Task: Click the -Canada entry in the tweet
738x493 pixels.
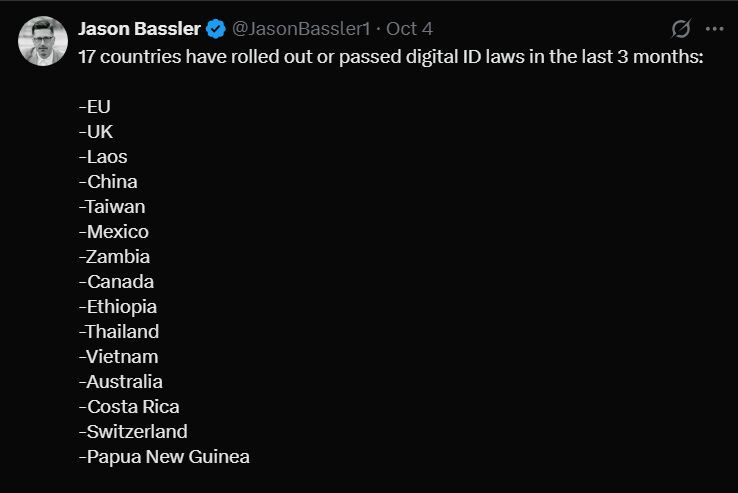Action: click(x=115, y=282)
